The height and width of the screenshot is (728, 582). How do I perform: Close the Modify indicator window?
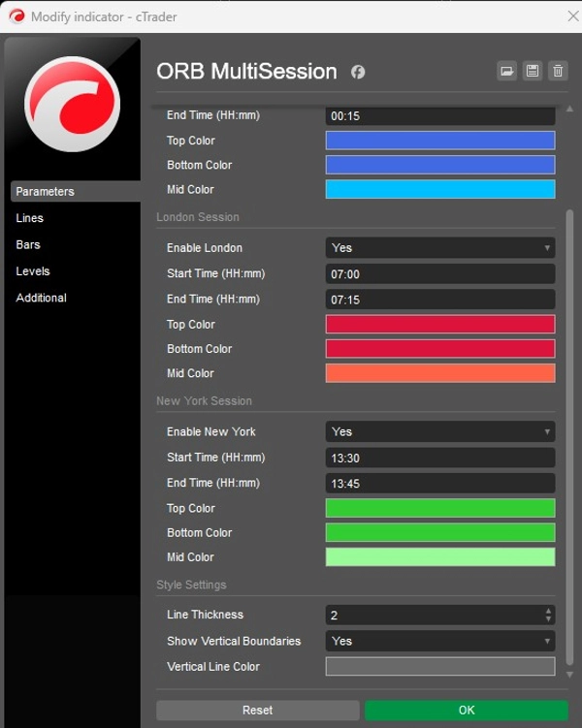(x=573, y=16)
